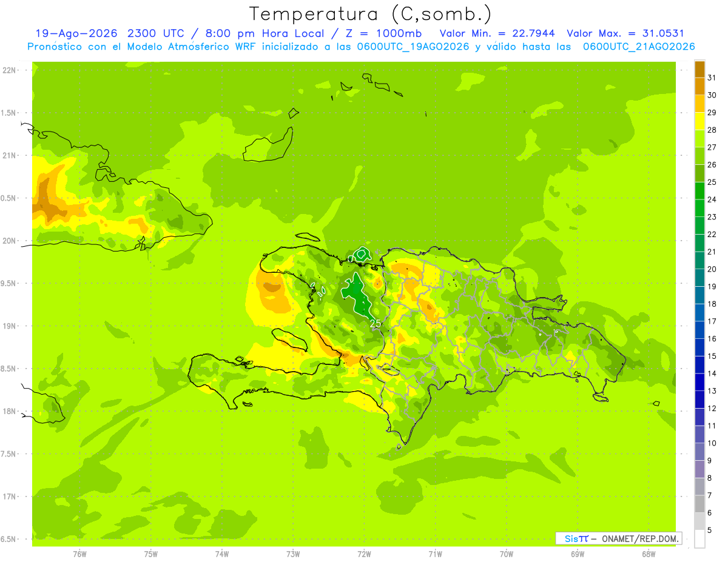
Task: Select the init time "0600UTC_19AGO2026"
Action: coord(414,47)
